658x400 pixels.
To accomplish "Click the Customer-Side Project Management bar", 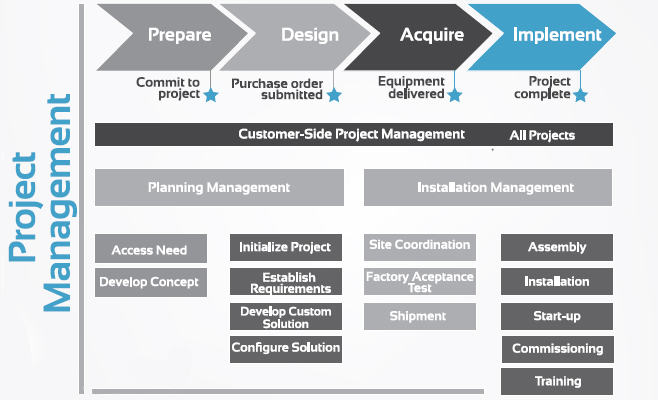I will click(x=353, y=134).
